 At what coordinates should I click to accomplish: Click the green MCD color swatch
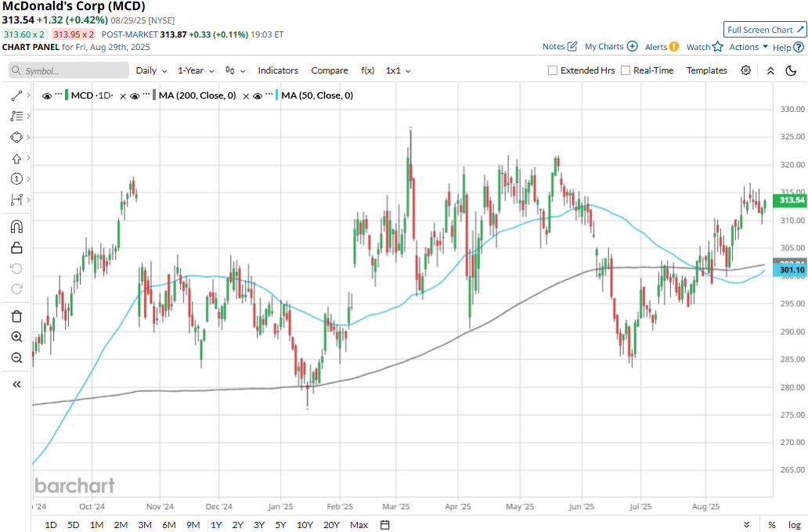coord(67,95)
